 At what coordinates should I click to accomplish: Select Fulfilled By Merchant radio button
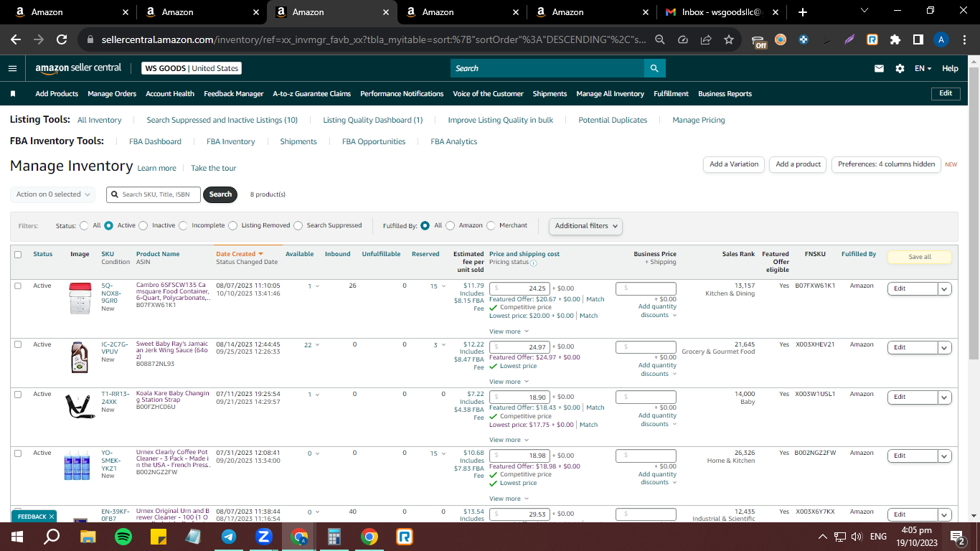click(x=491, y=225)
